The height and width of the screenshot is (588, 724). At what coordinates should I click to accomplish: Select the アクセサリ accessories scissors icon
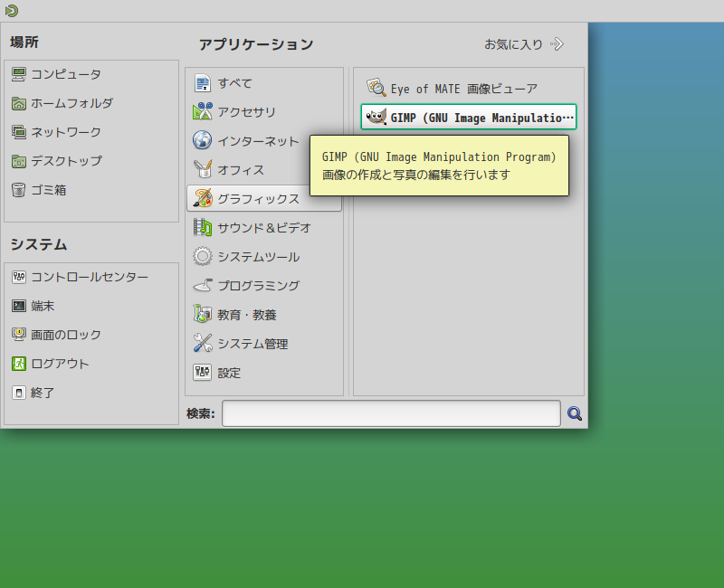click(x=202, y=111)
